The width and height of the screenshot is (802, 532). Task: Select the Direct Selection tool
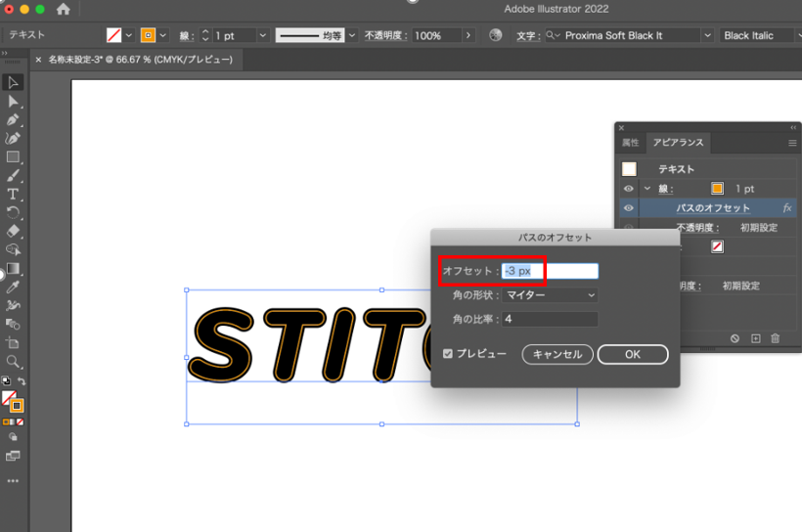pos(13,102)
